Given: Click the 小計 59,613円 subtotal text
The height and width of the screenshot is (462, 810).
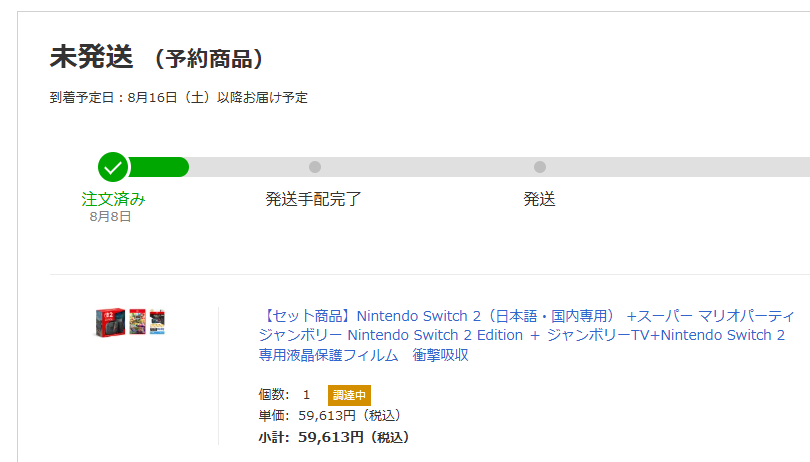Looking at the screenshot, I should (x=333, y=437).
